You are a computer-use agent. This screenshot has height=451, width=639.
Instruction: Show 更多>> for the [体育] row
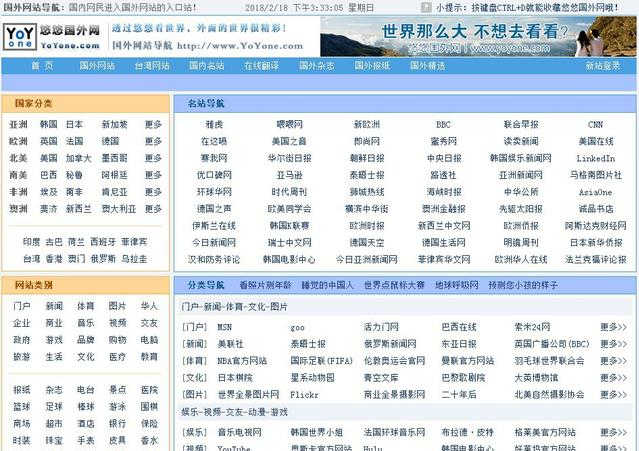tap(613, 361)
